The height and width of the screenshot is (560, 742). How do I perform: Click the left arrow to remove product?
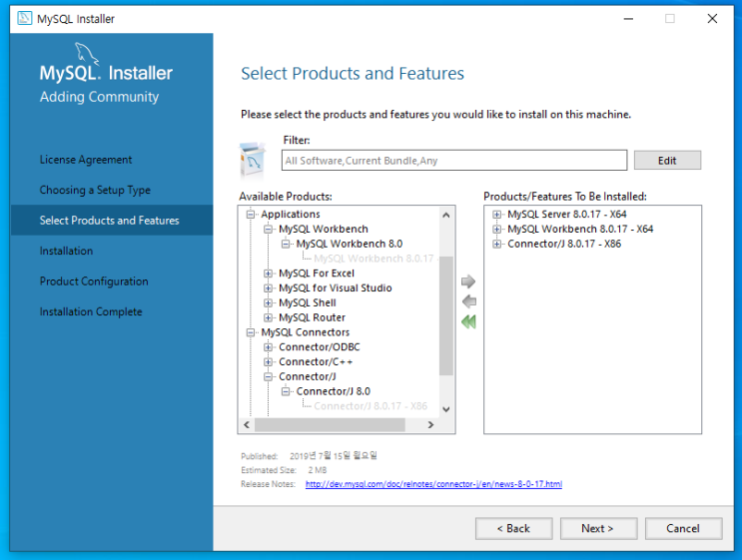click(x=468, y=301)
